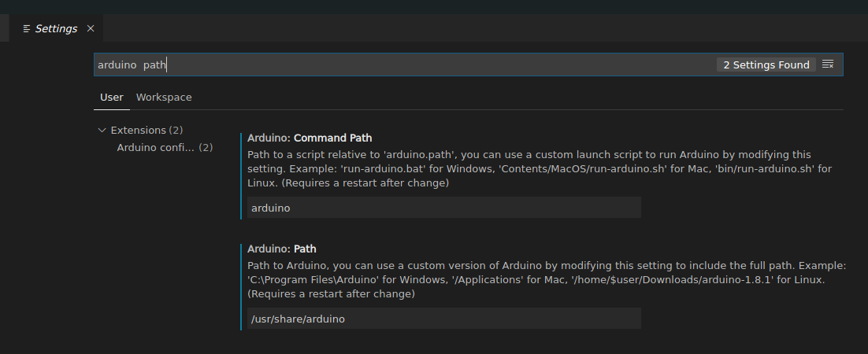Select Extensions (2) in settings tree
The image size is (868, 354).
(147, 130)
